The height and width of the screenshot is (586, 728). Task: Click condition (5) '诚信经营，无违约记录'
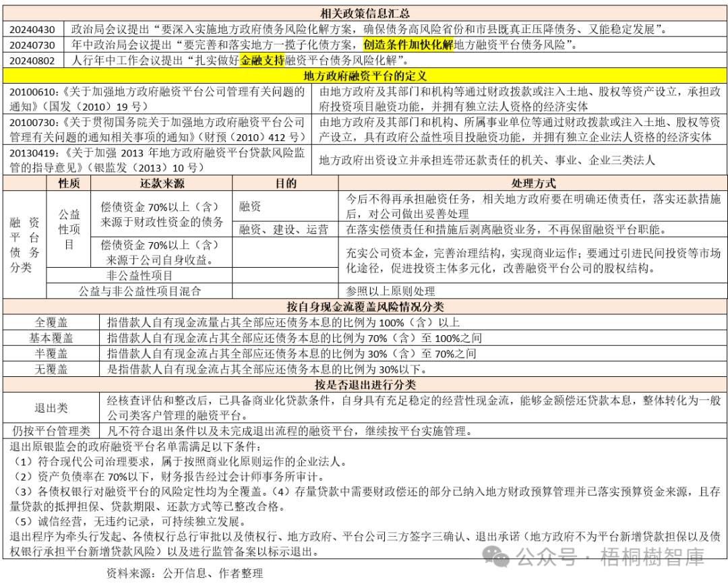click(127, 522)
